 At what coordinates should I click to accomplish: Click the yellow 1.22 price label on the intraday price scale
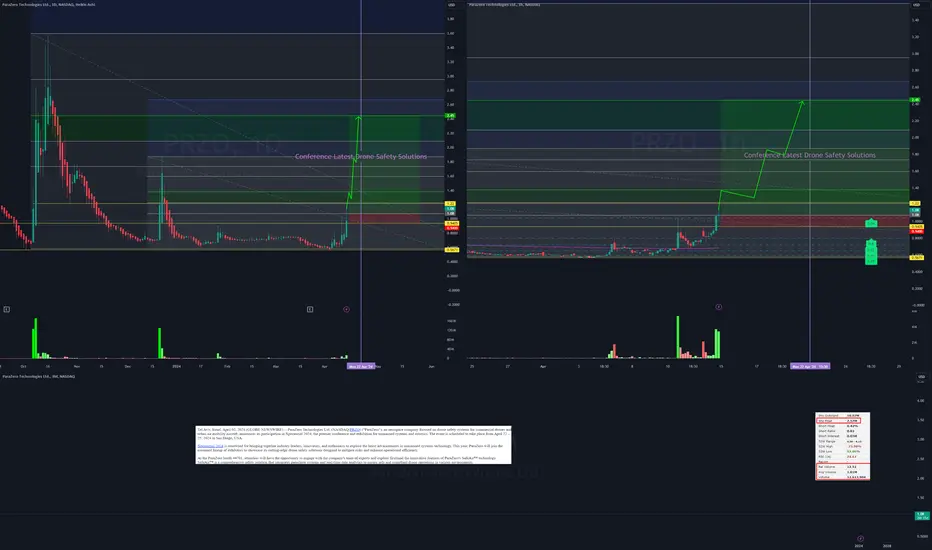pos(915,203)
